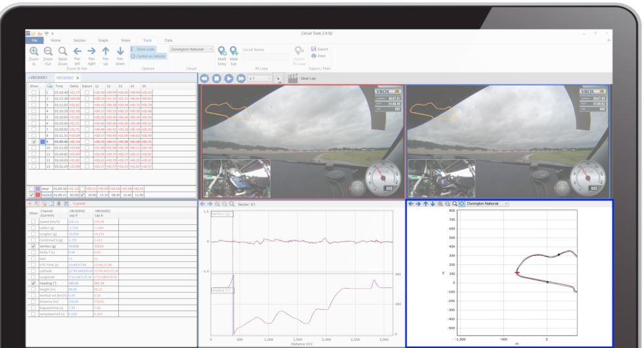Screen dimensions: 644x348
Task: Click the blue color swatch of lap 9
Action: coord(42,142)
